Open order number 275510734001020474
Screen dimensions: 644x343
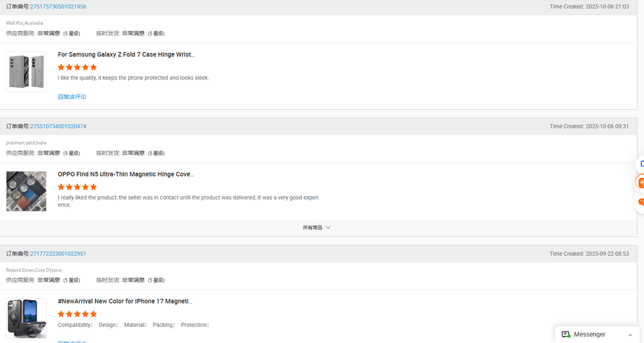[58, 127]
